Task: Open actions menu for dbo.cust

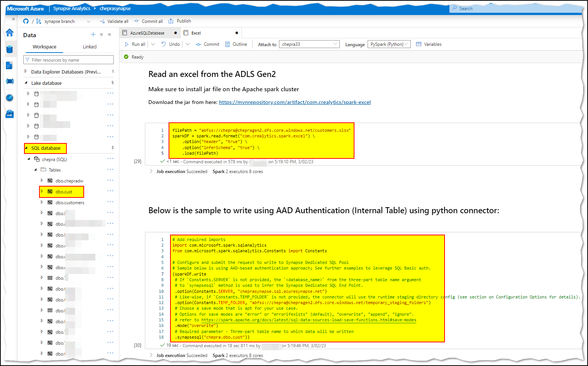Action: [110, 191]
